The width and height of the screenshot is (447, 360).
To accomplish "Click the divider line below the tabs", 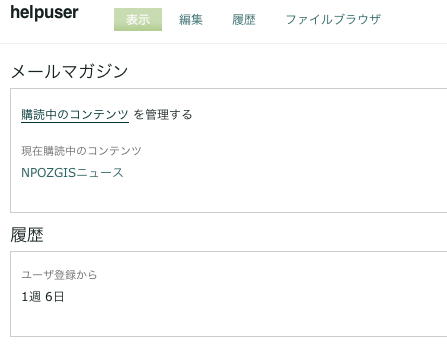I will point(223,43).
